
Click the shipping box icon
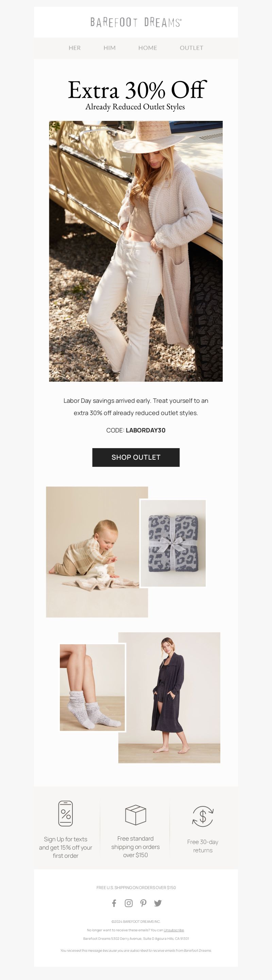(136, 815)
